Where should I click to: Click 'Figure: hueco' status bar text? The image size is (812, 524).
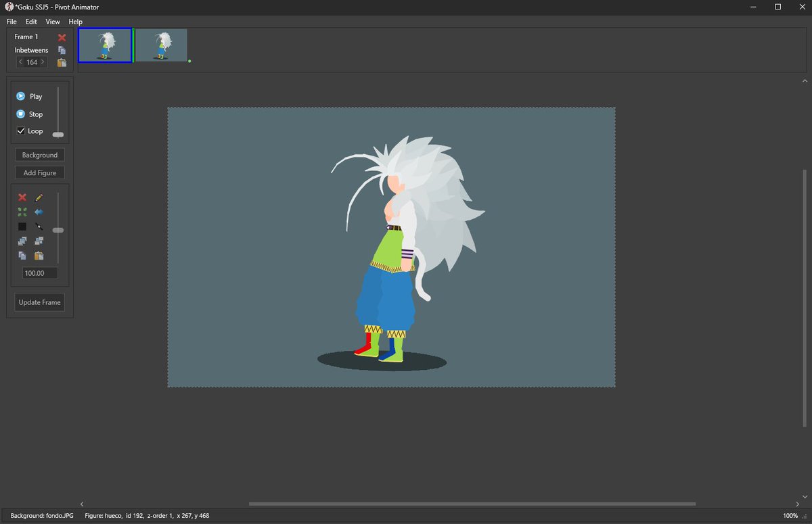click(x=104, y=516)
